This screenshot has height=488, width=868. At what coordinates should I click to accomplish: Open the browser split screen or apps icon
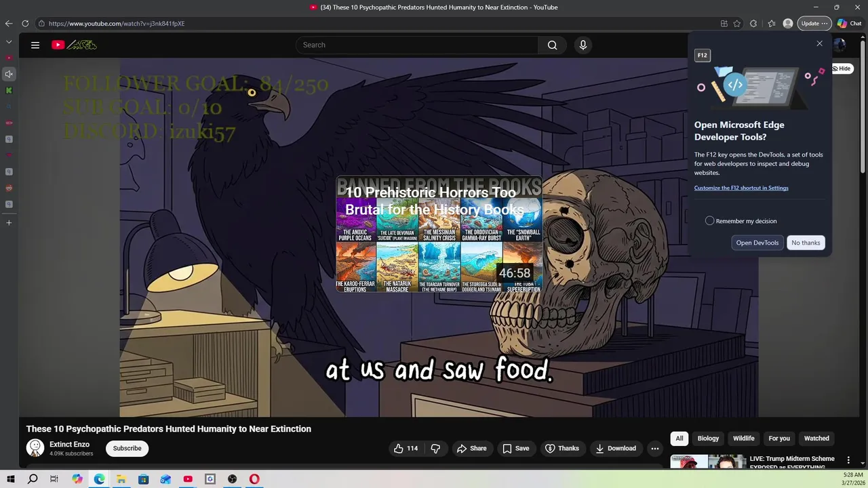(x=724, y=23)
